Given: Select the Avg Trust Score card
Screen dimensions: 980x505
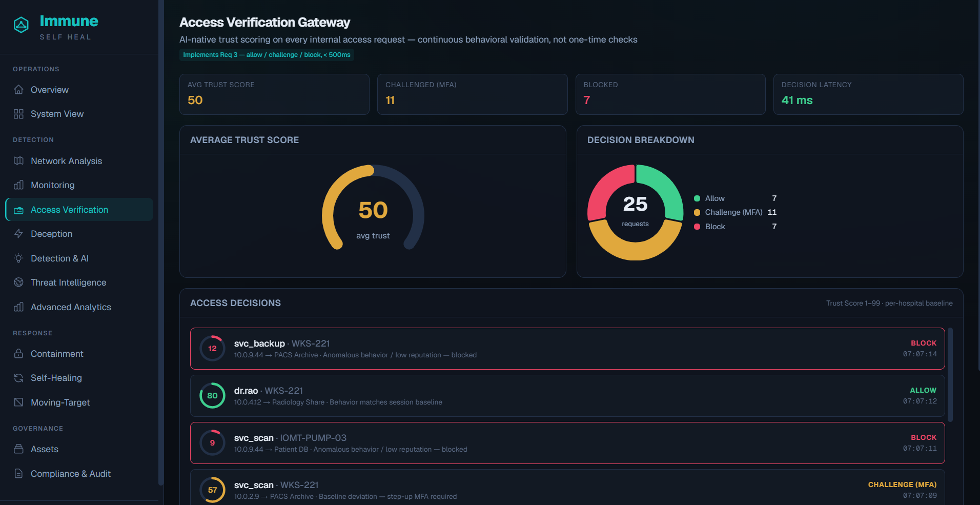Looking at the screenshot, I should click(274, 94).
